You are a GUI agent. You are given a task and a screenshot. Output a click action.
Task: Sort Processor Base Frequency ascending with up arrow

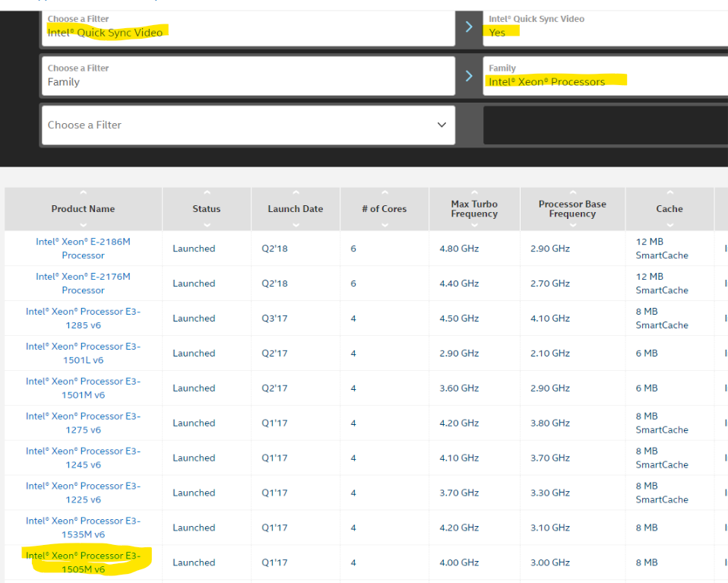(572, 192)
